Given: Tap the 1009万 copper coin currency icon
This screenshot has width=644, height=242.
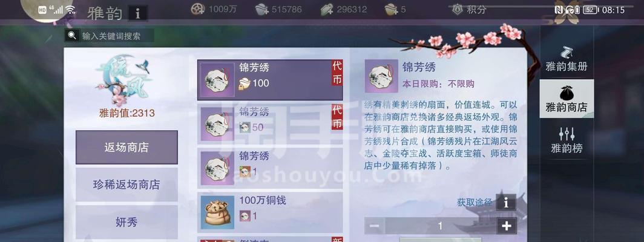Looking at the screenshot, I should [197, 8].
